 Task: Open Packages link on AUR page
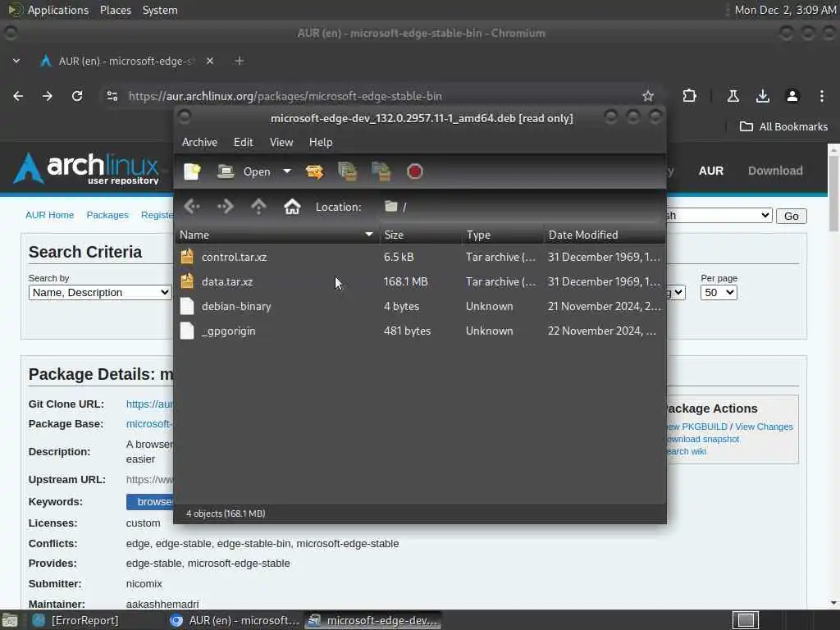coord(107,215)
